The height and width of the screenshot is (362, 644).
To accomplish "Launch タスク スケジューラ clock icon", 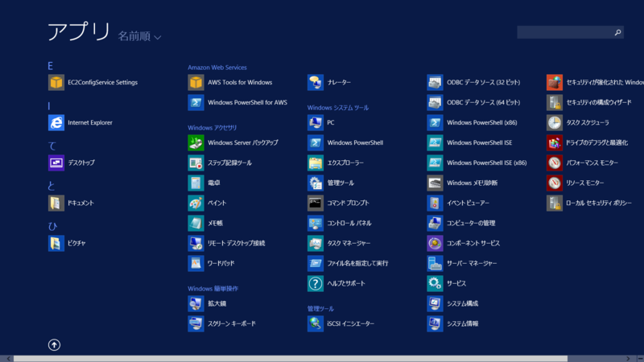I will click(555, 123).
